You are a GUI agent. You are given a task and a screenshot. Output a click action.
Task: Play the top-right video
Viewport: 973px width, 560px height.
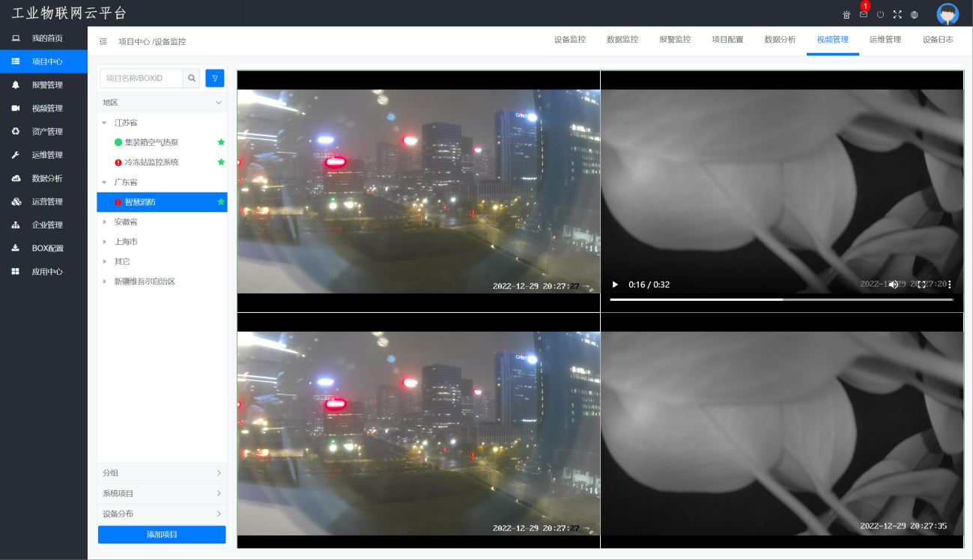tap(616, 284)
